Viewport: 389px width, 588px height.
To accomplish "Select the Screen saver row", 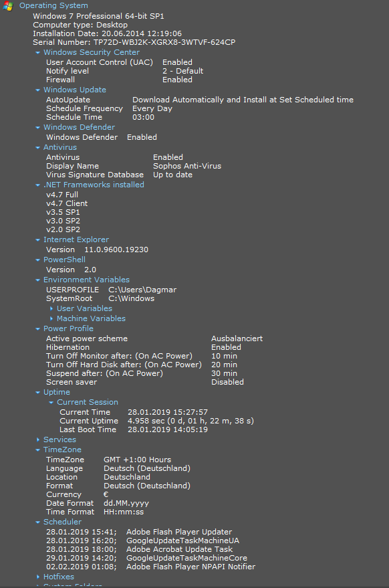I will click(x=145, y=381).
